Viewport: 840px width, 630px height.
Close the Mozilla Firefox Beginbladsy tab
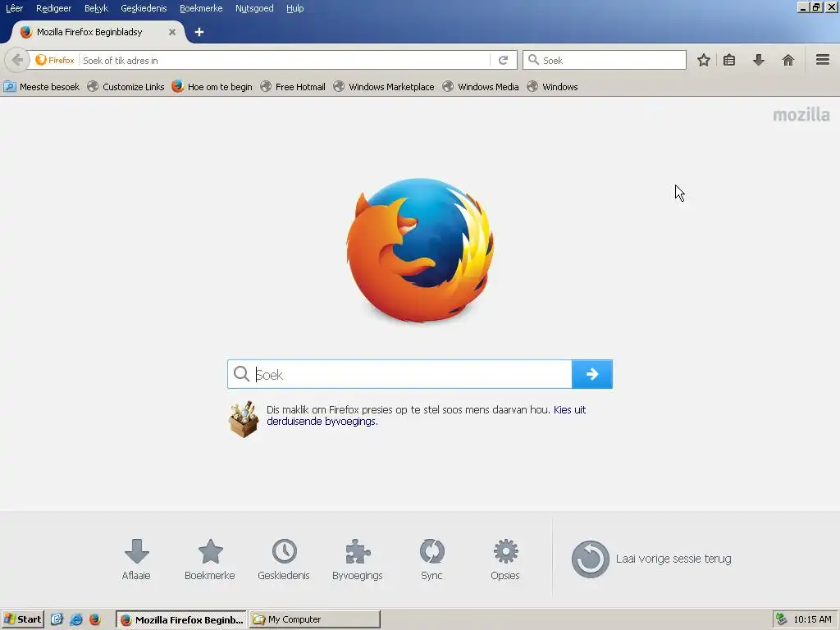pos(172,32)
